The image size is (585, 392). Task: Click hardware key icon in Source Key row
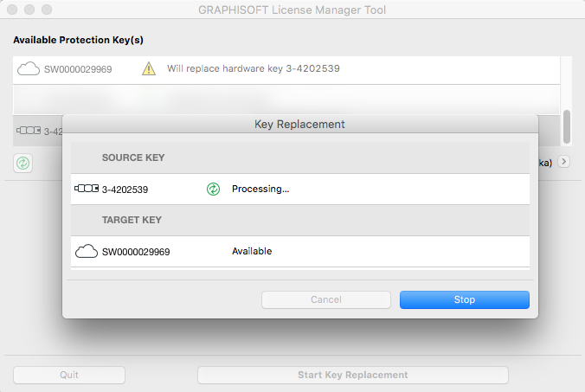click(x=87, y=189)
